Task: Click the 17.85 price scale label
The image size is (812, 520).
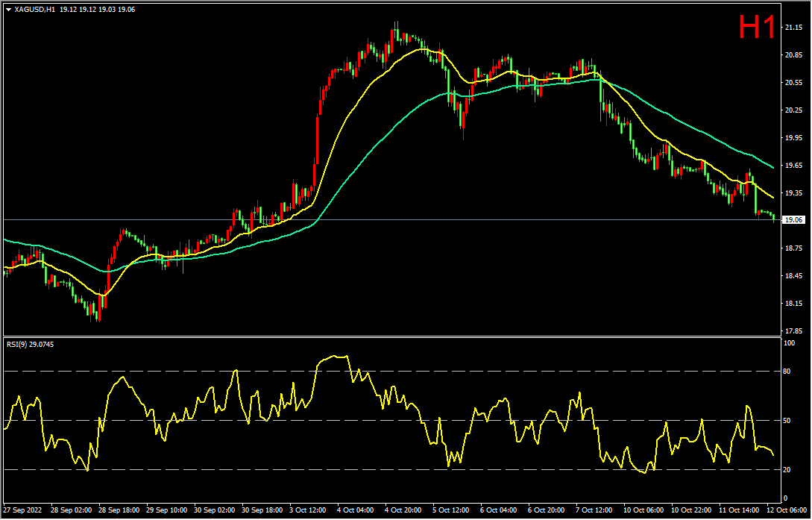Action: (x=794, y=331)
